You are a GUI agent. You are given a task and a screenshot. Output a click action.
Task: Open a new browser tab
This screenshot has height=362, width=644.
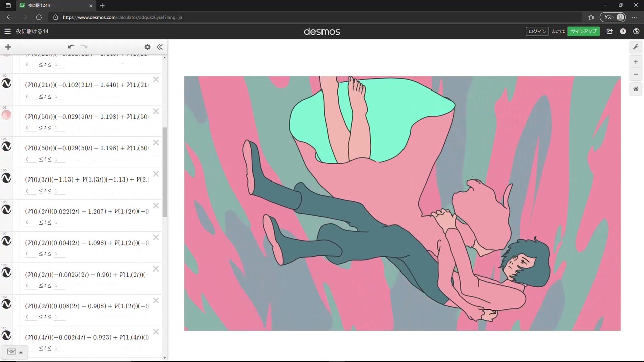click(102, 5)
